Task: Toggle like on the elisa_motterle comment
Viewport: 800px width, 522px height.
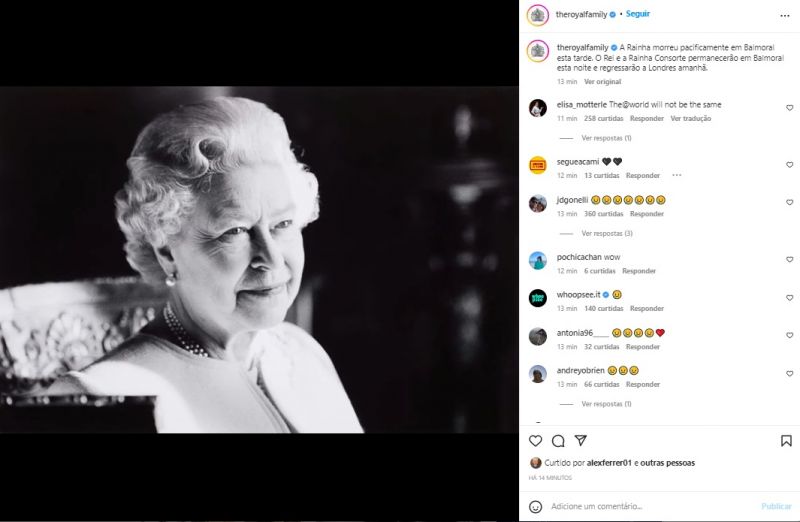Action: coord(789,108)
